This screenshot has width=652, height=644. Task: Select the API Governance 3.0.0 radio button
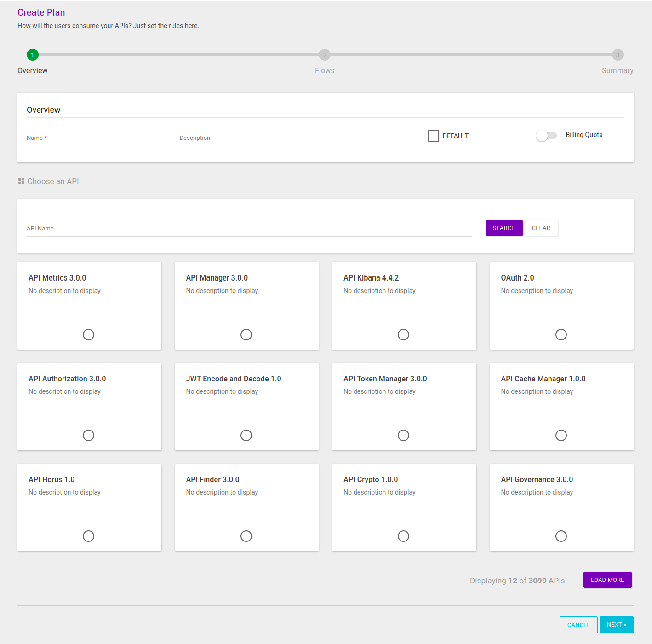(561, 536)
